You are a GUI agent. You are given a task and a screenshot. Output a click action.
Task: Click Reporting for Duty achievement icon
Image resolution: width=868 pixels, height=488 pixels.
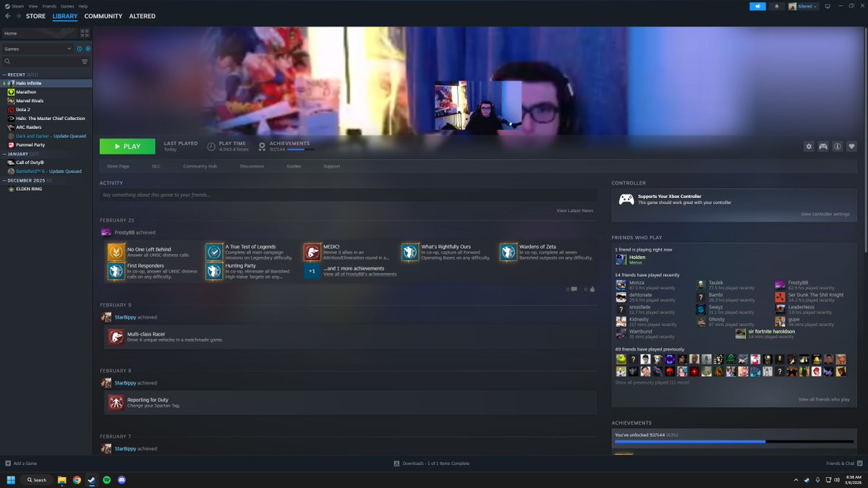[x=116, y=403]
